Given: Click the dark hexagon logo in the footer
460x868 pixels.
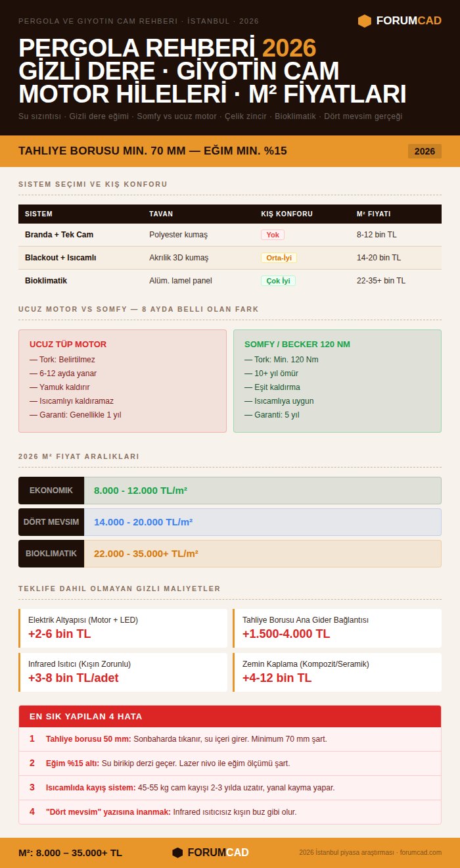Looking at the screenshot, I should pos(177,853).
